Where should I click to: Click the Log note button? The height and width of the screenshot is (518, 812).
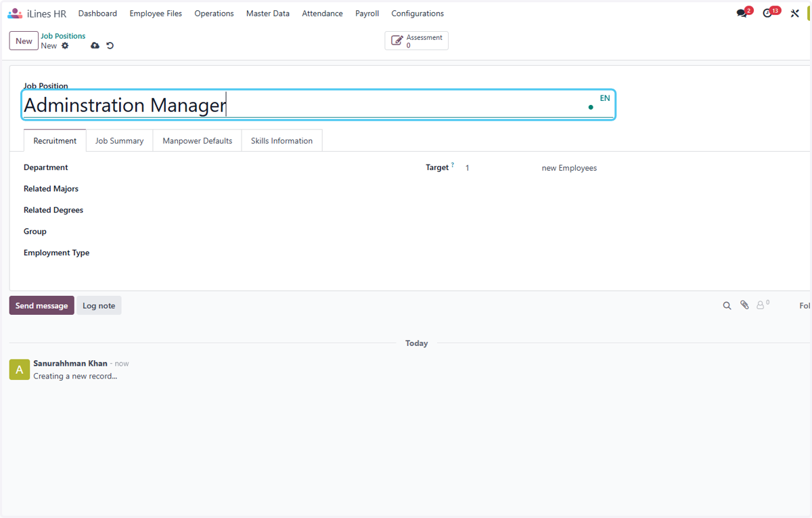[99, 305]
